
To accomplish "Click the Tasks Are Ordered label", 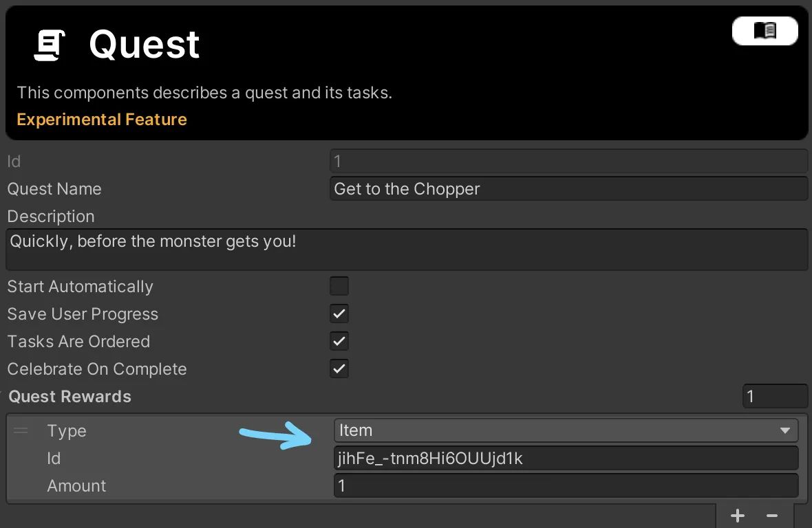I will click(78, 341).
